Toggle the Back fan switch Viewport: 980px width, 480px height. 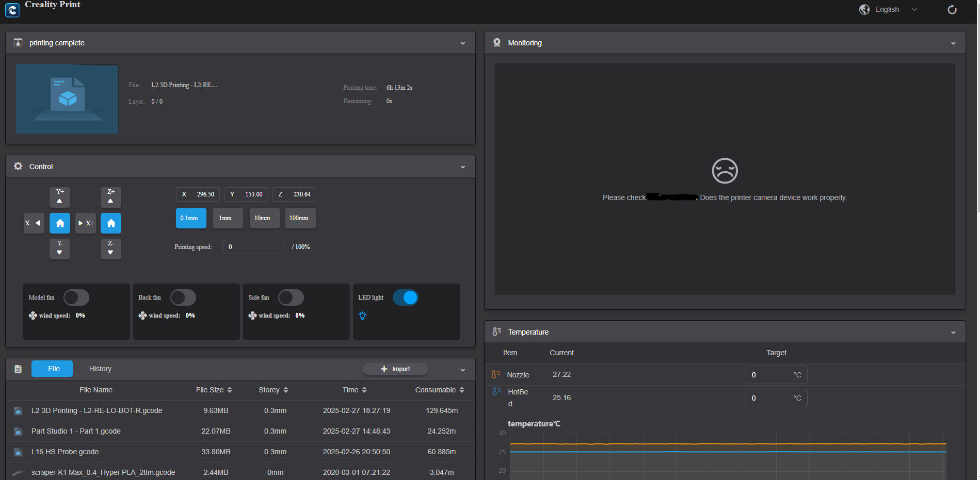(183, 297)
